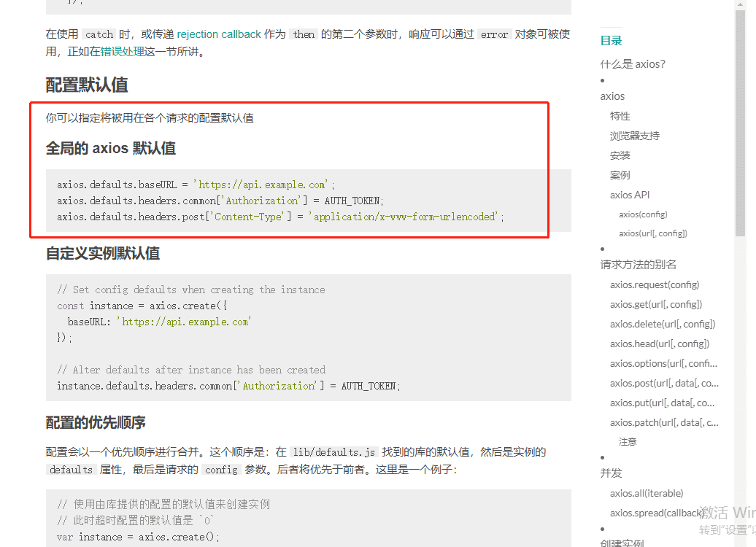
Task: Select axios.request(config) in sidebar
Action: (655, 285)
